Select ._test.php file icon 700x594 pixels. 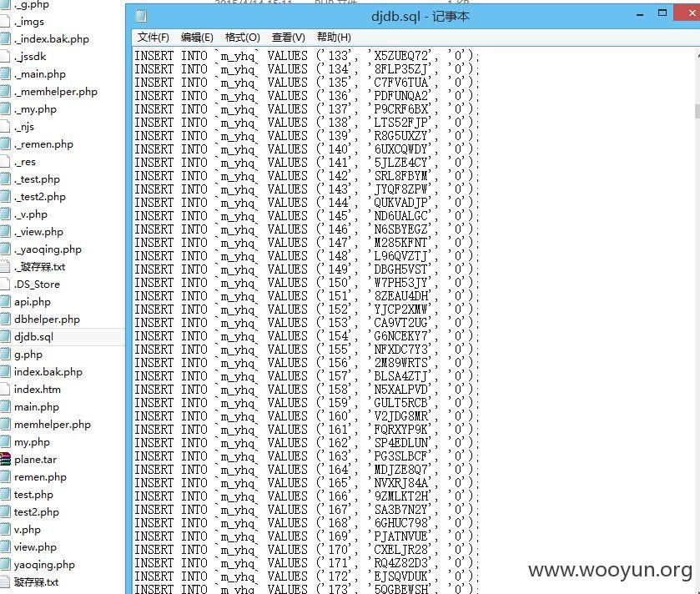[x=4, y=179]
